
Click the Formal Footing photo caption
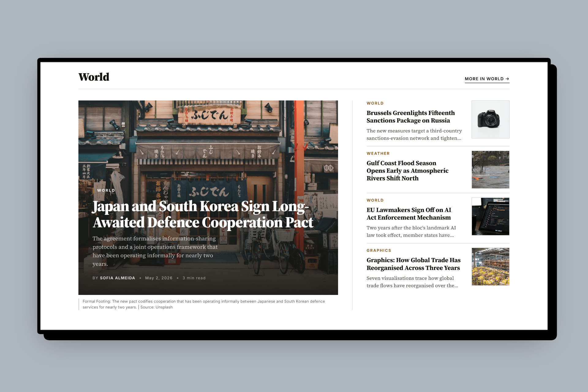point(204,304)
